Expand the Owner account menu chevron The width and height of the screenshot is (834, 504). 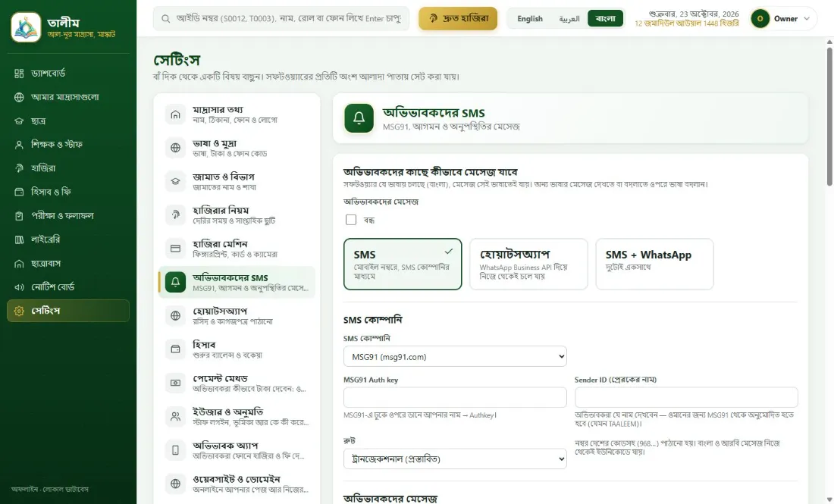(x=807, y=19)
